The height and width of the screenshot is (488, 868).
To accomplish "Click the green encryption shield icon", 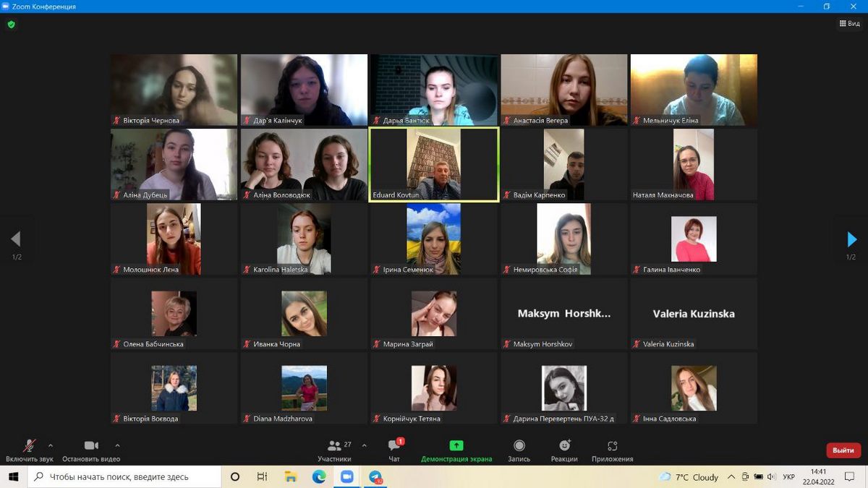I will click(11, 24).
